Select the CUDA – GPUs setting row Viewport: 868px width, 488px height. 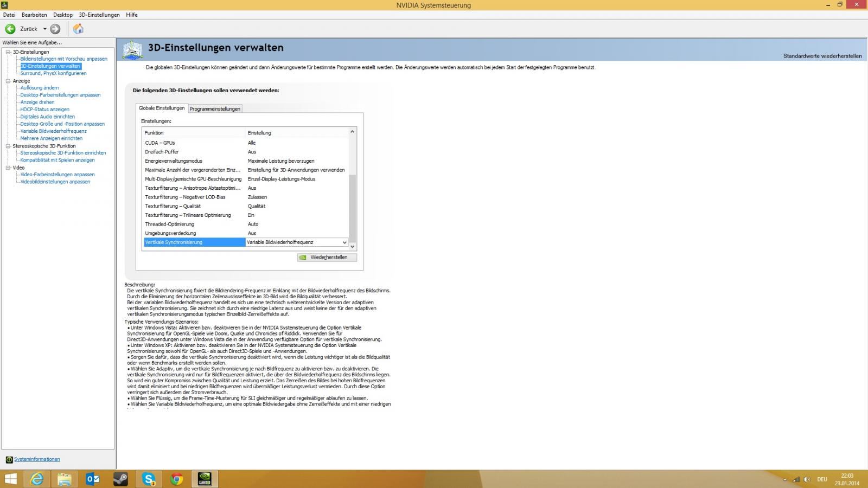pos(246,143)
